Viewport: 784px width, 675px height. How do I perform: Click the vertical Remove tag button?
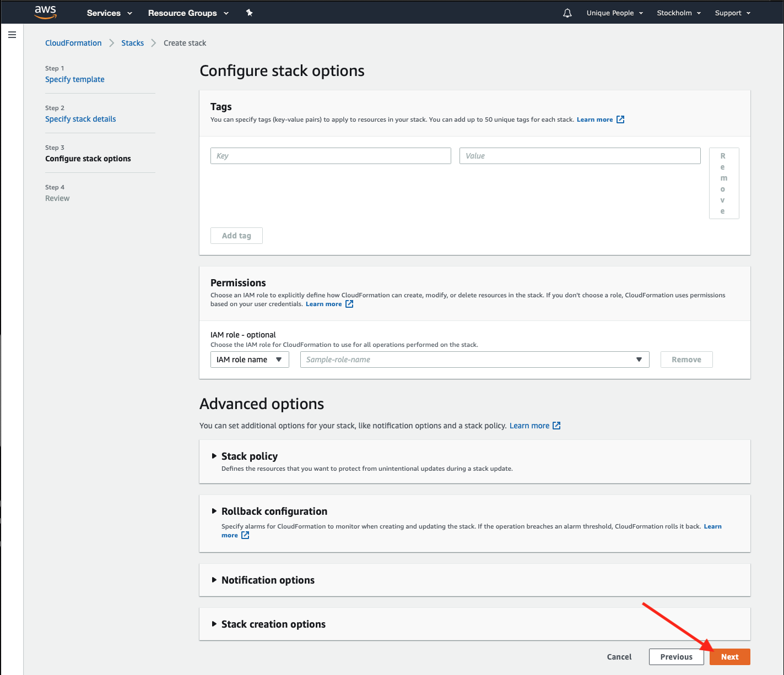pos(724,183)
